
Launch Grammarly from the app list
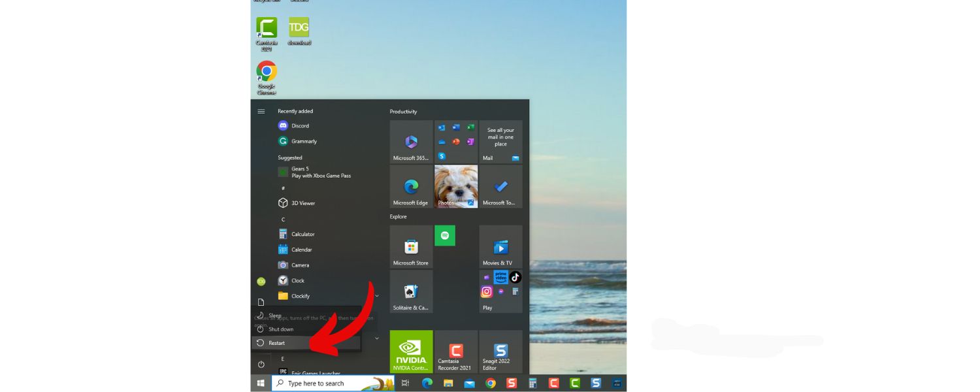[303, 141]
